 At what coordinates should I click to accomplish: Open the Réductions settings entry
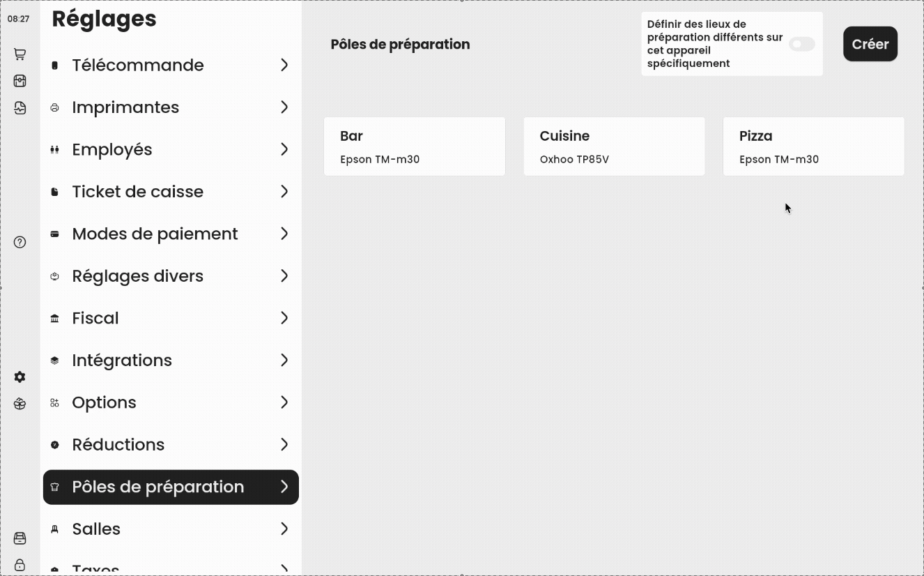click(x=171, y=444)
